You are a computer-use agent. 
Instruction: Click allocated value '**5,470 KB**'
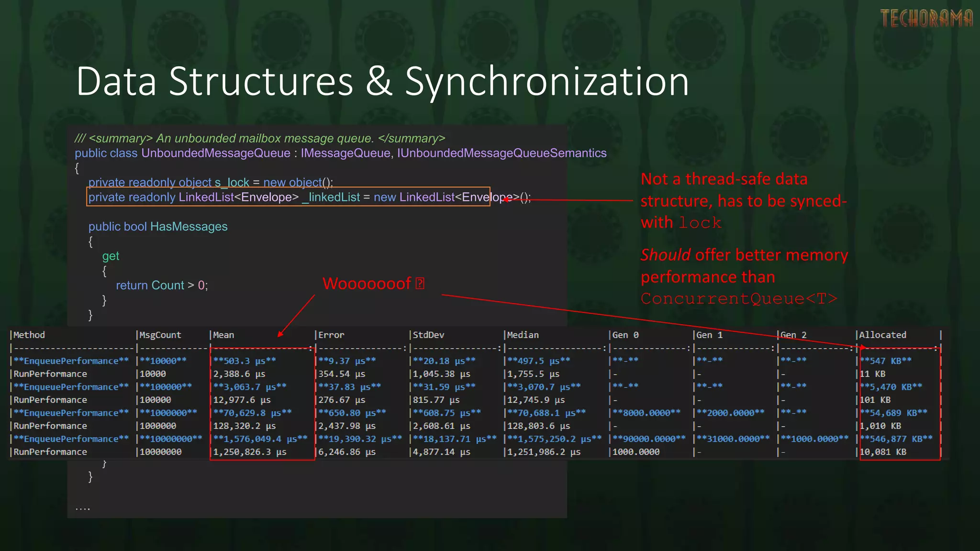point(891,386)
